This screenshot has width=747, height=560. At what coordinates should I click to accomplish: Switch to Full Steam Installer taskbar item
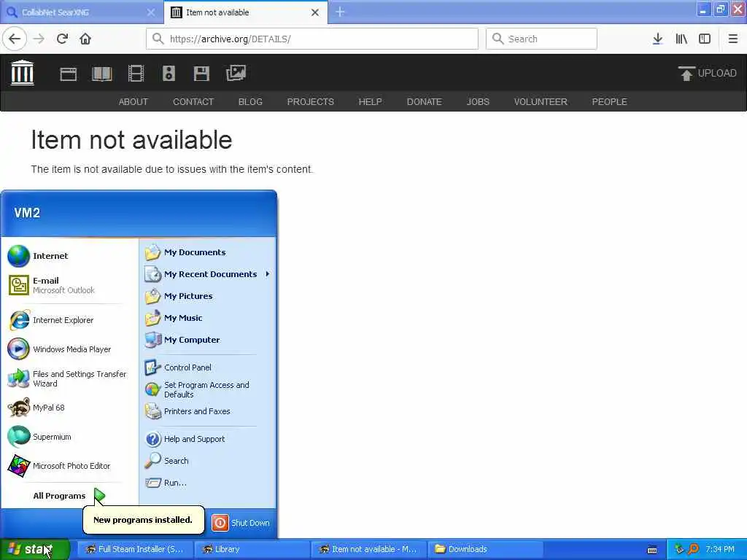tap(135, 549)
